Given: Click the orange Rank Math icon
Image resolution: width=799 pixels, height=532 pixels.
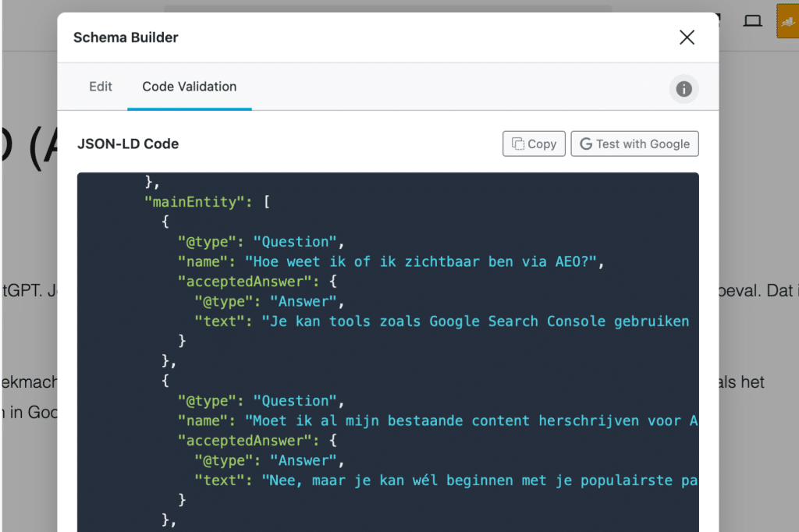Looking at the screenshot, I should 787,21.
